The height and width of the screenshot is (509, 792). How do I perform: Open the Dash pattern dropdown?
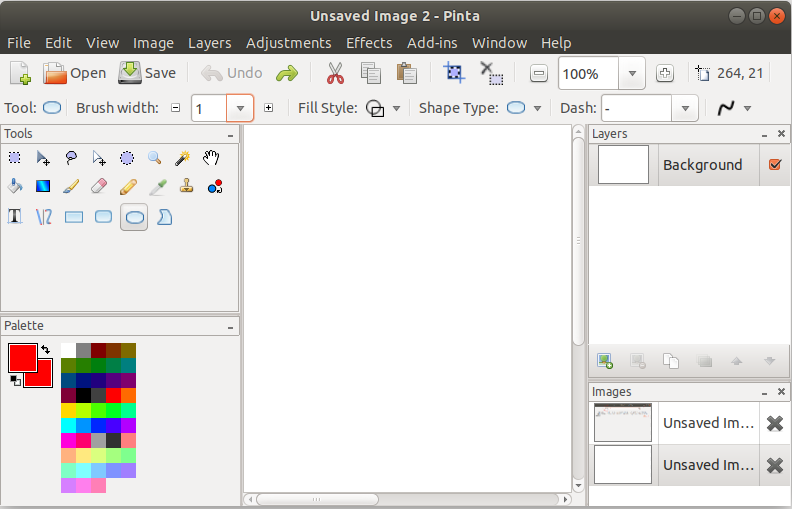click(x=685, y=108)
